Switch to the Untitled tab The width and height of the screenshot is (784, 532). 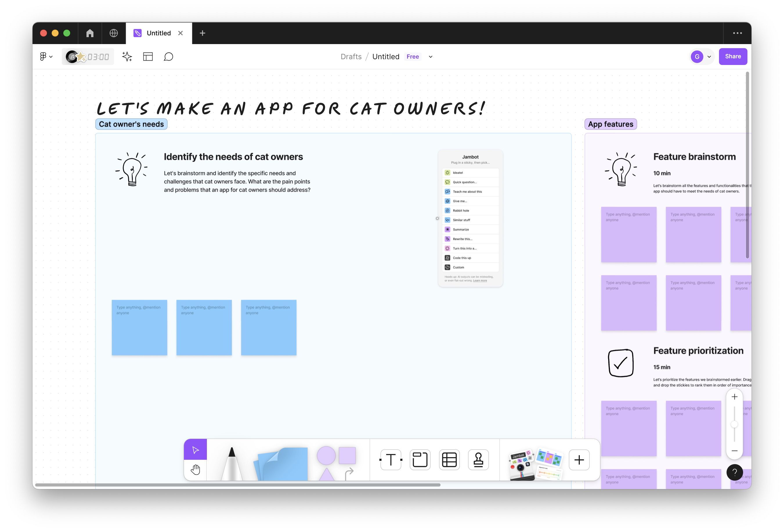coord(158,33)
